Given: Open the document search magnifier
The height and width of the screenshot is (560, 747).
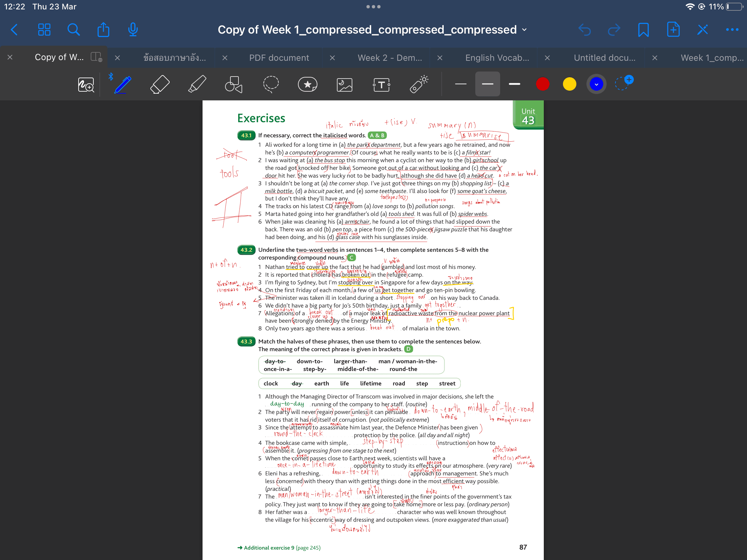Looking at the screenshot, I should 73,30.
